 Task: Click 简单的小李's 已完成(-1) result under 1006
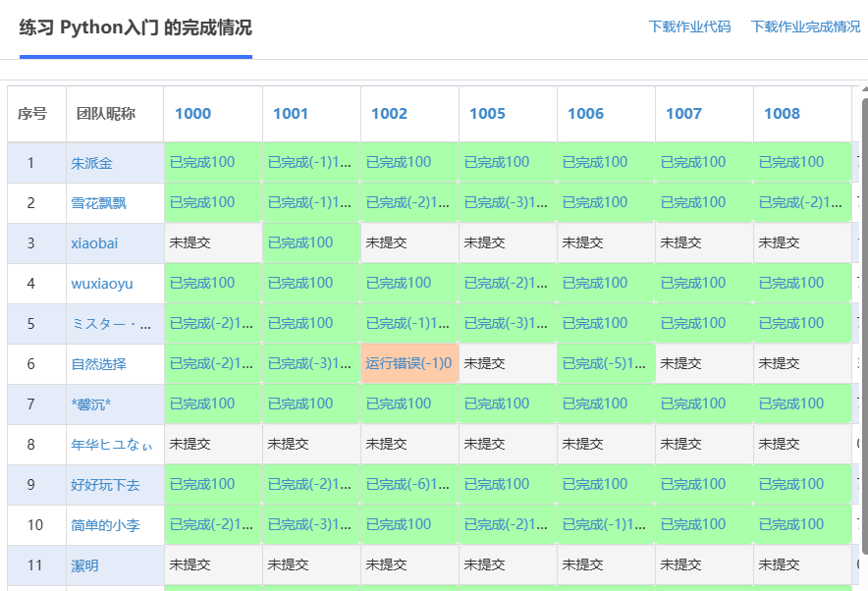(606, 524)
